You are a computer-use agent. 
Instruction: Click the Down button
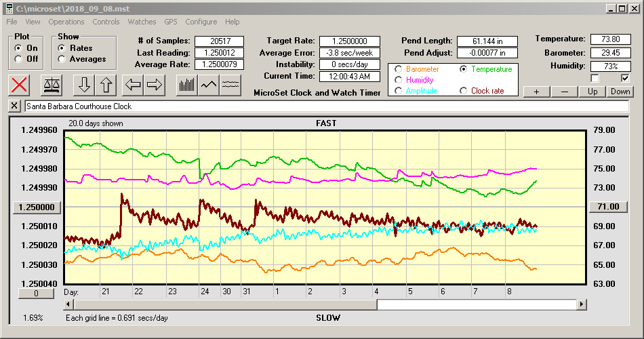click(x=620, y=92)
